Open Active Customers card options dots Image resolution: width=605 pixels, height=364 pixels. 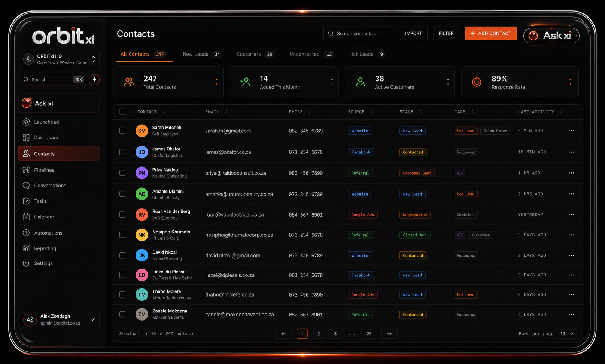(x=448, y=82)
